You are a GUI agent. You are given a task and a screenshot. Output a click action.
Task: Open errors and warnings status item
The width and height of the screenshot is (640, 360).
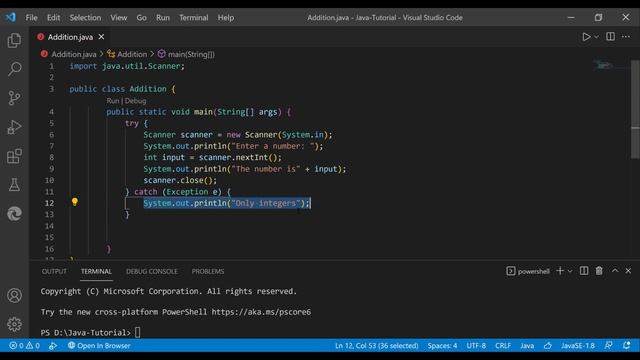point(24,346)
